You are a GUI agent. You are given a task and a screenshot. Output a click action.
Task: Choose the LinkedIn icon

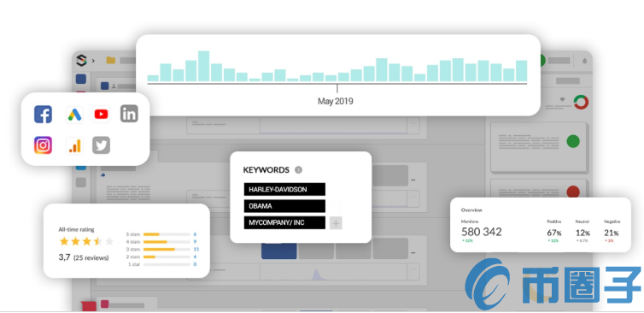point(129,114)
